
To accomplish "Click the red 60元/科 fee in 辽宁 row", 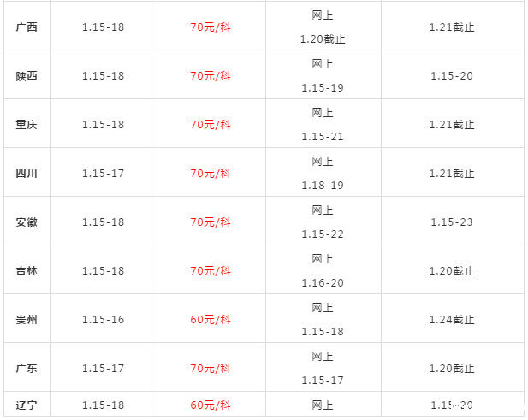I will click(211, 405).
